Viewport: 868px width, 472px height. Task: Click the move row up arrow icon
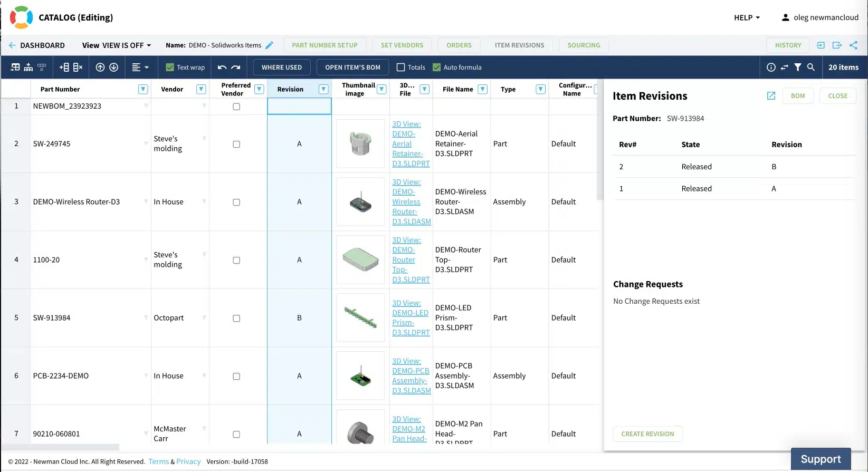100,68
